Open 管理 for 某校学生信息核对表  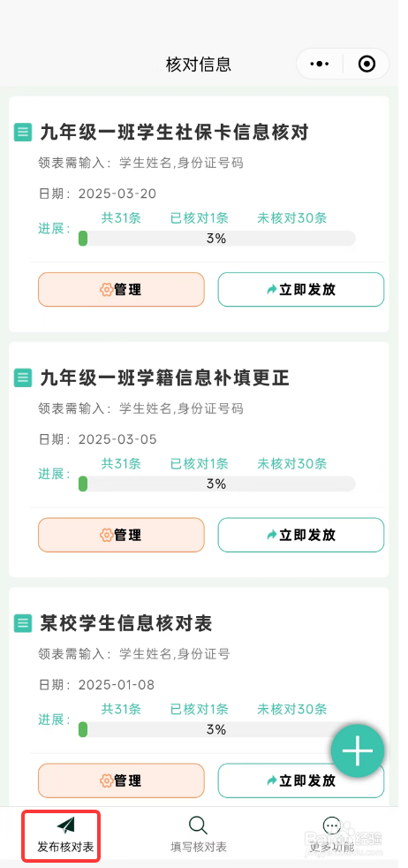click(121, 780)
